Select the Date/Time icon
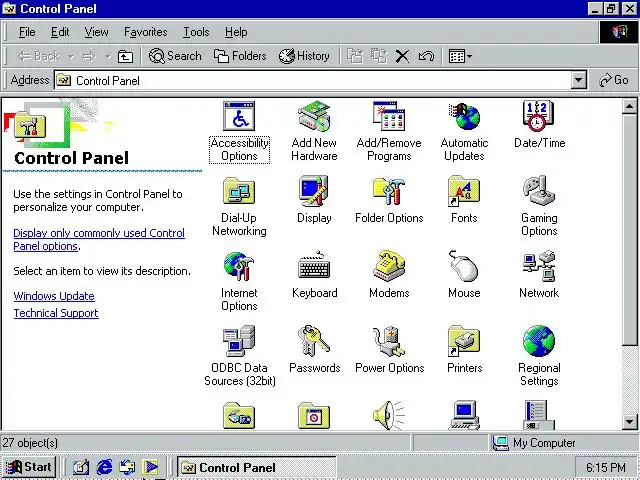Viewport: 640px width, 480px height. 539,116
